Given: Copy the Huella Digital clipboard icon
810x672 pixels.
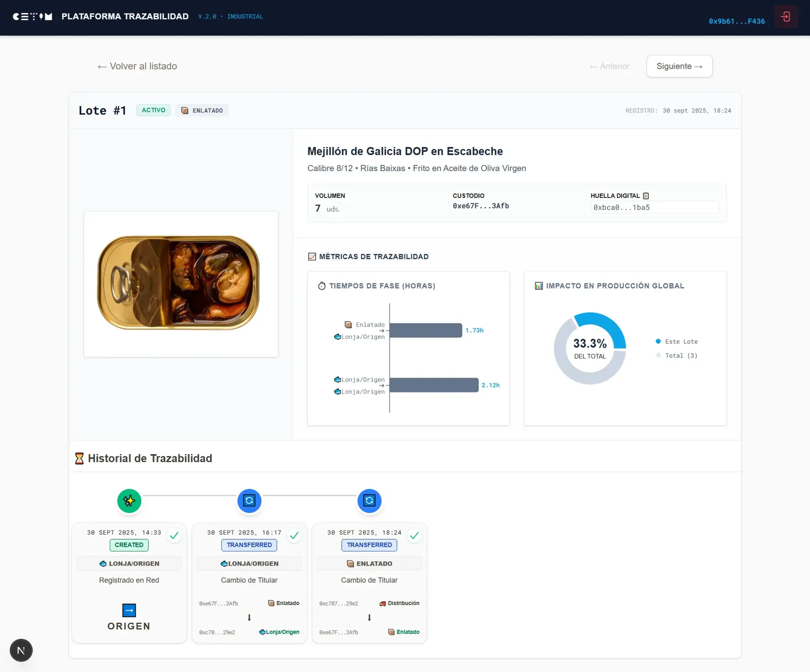Looking at the screenshot, I should pos(645,196).
